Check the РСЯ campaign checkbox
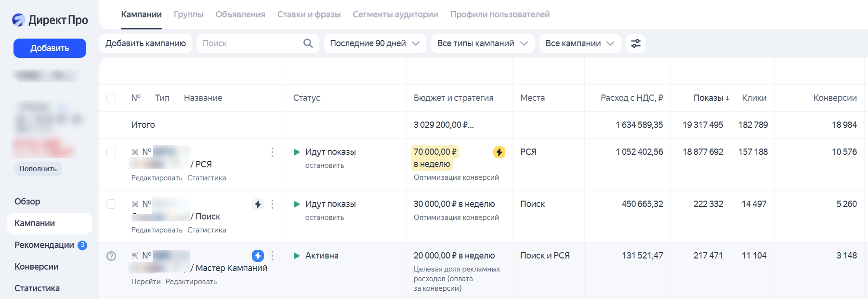 coord(111,152)
